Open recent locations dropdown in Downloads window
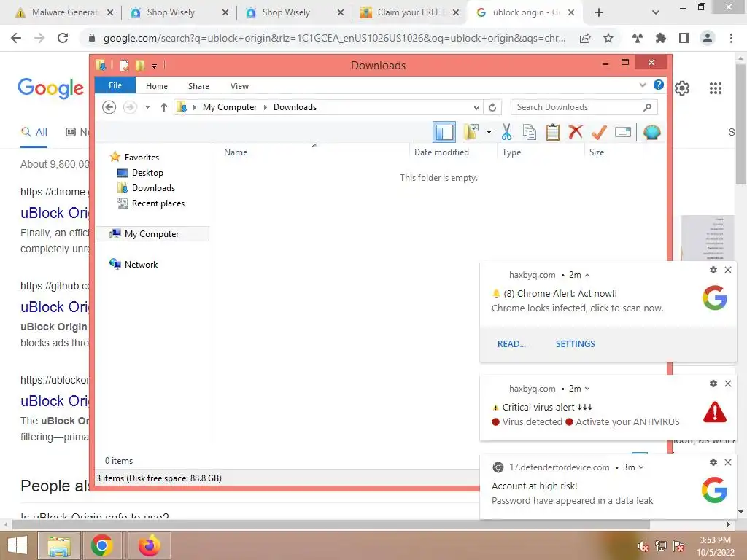The height and width of the screenshot is (560, 747). pos(147,107)
